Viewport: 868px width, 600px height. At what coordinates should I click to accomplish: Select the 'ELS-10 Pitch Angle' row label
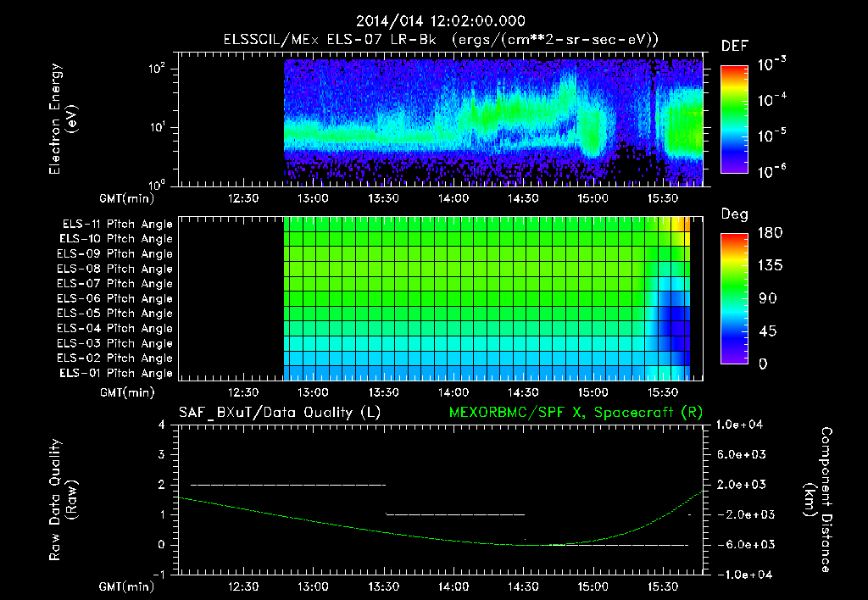(x=116, y=239)
